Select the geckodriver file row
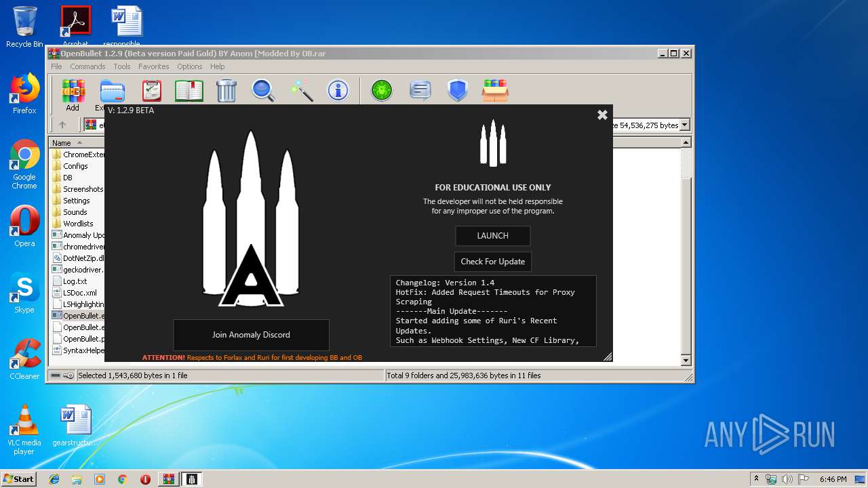Viewport: 868px width, 488px height. click(77, 270)
